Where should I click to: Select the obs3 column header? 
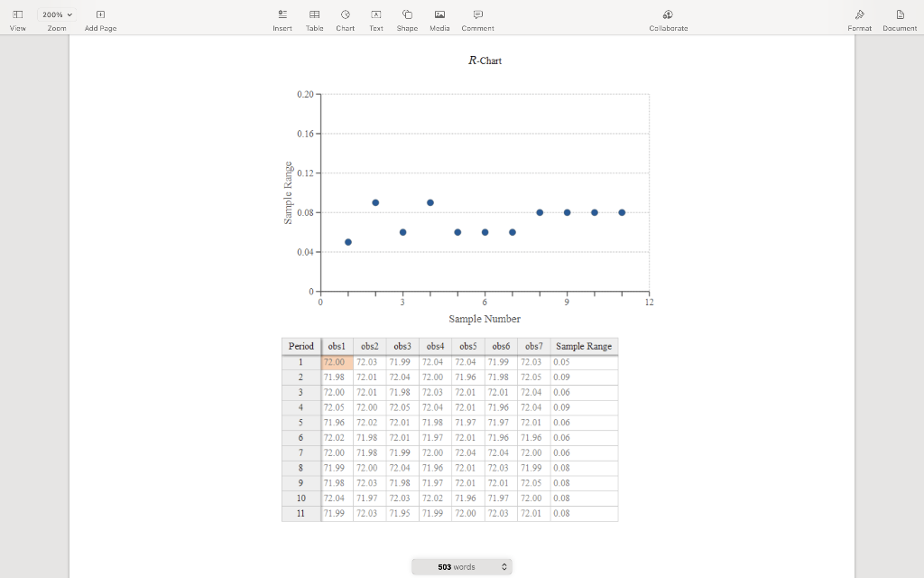point(402,346)
